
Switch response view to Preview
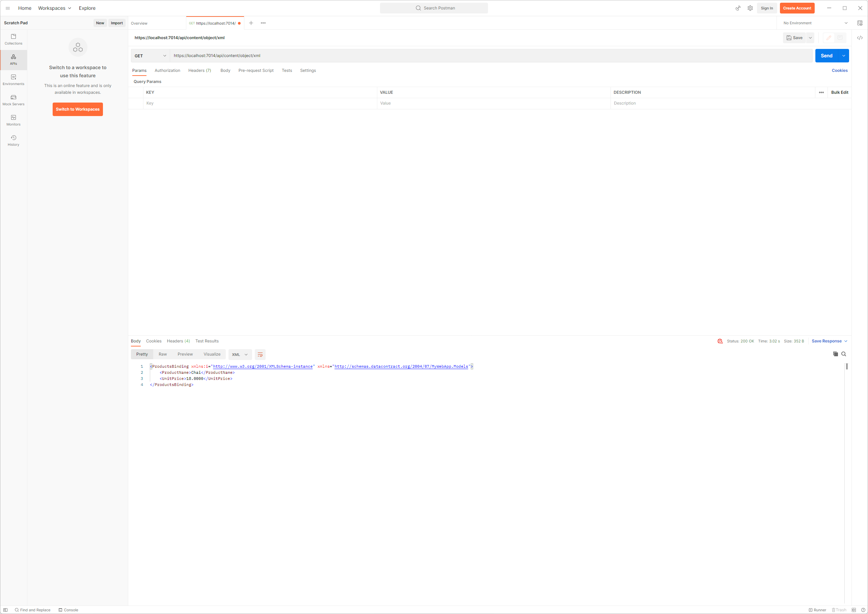185,354
